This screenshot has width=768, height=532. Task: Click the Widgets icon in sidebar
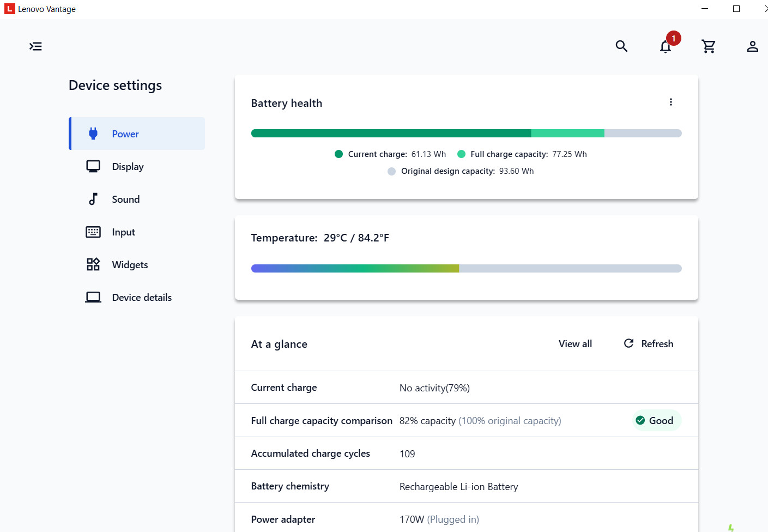pyautogui.click(x=93, y=264)
